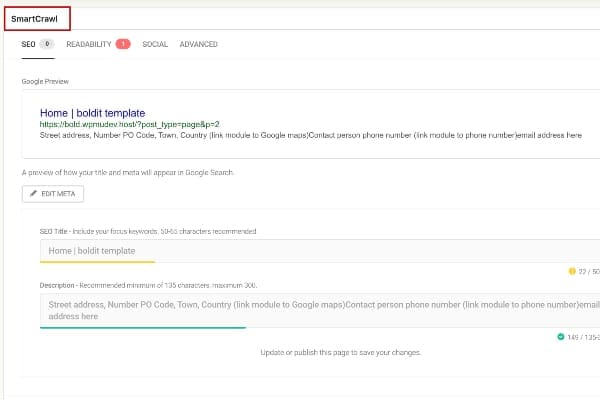Click the green description length bar
This screenshot has width=600, height=400.
[142, 327]
